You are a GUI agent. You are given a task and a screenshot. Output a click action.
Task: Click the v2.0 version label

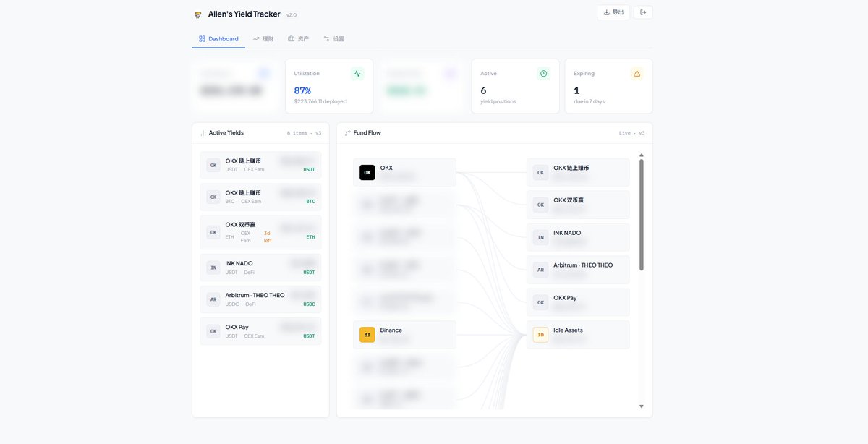[x=292, y=15]
